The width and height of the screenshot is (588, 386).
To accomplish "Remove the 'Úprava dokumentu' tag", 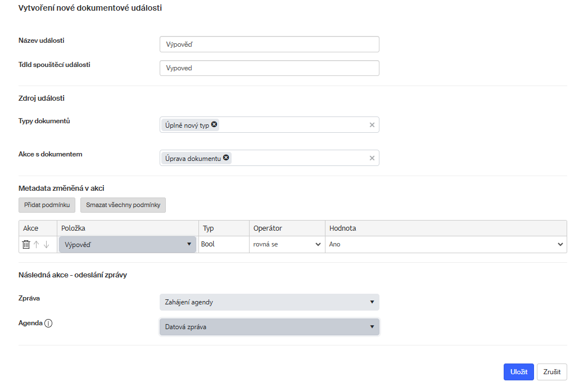I will pos(226,158).
